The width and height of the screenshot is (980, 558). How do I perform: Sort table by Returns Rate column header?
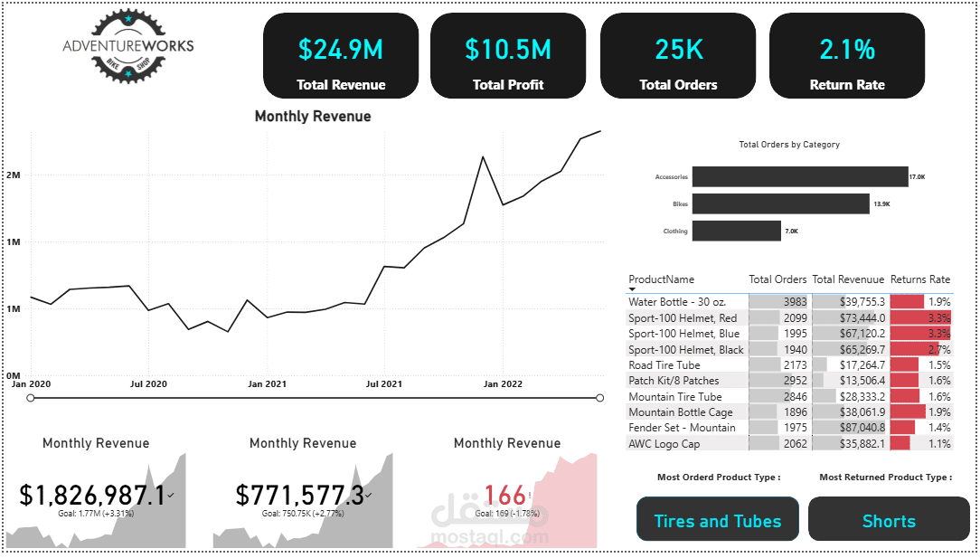pyautogui.click(x=920, y=279)
